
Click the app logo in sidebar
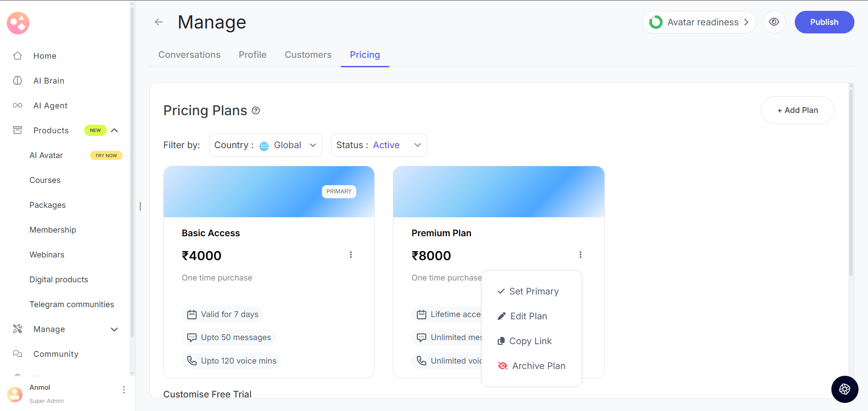(18, 23)
